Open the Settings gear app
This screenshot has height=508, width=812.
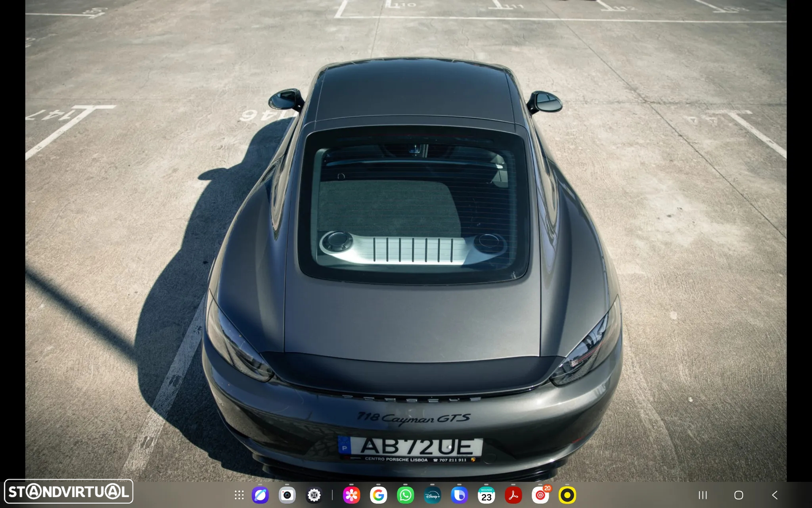tap(314, 495)
